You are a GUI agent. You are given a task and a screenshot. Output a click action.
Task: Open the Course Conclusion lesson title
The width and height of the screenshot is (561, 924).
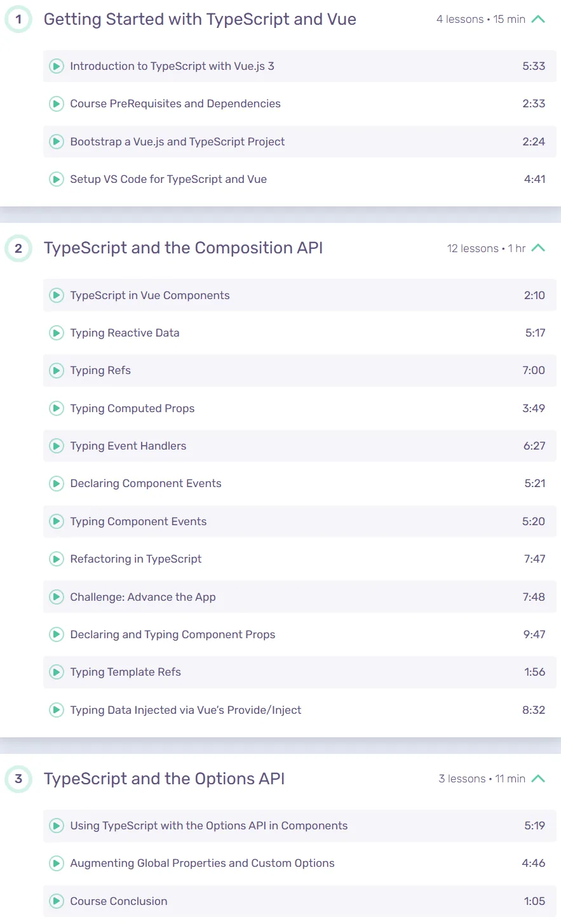(119, 901)
